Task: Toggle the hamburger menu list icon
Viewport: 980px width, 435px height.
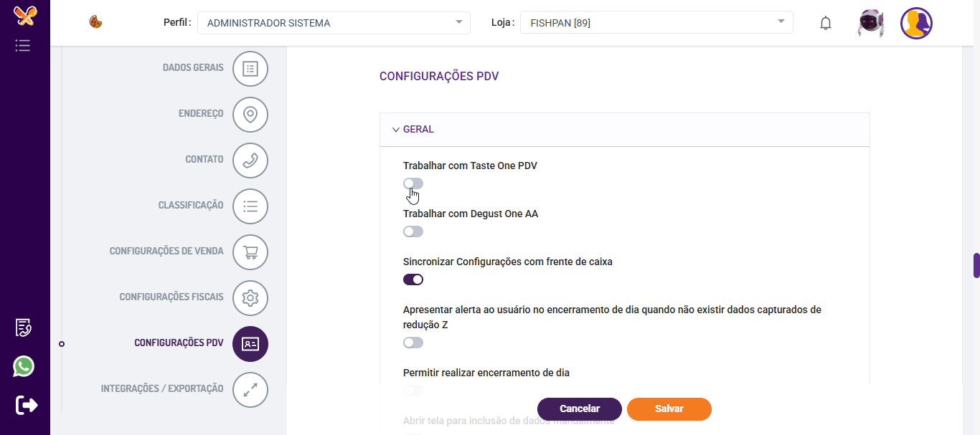Action: coord(23,46)
